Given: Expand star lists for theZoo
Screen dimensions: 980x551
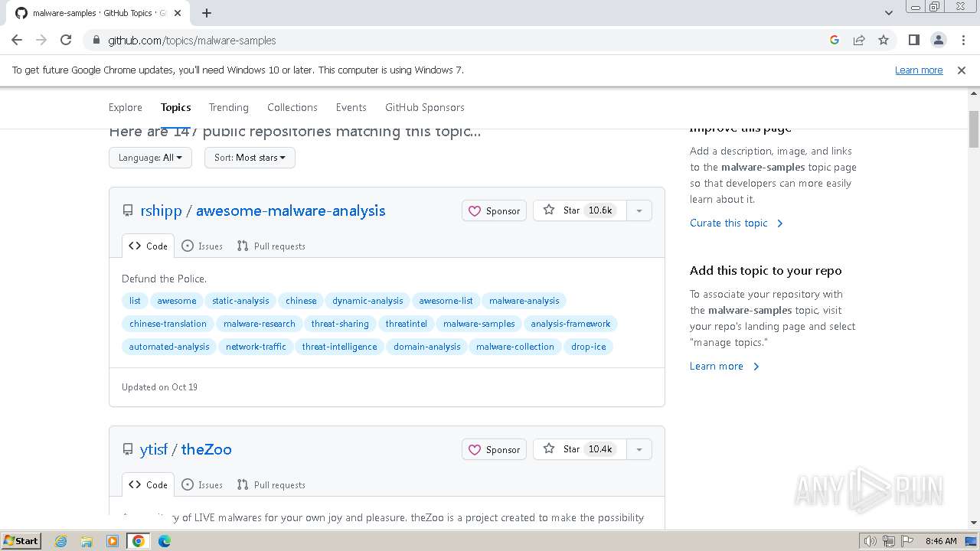Looking at the screenshot, I should point(639,449).
